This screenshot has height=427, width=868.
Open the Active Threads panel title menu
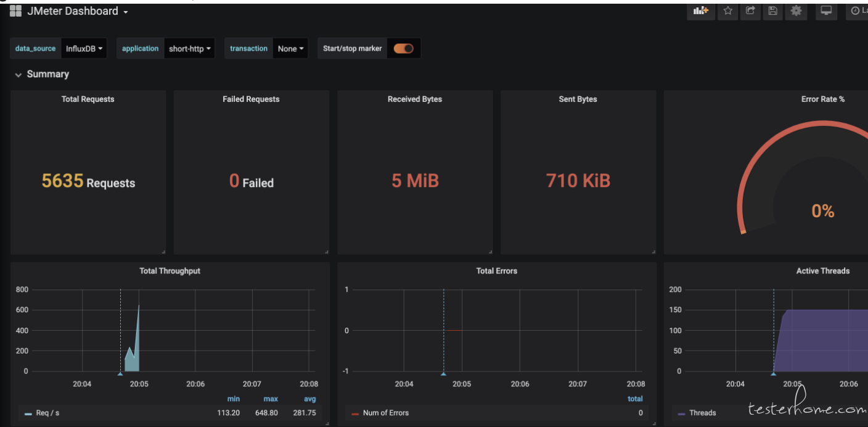pos(823,271)
